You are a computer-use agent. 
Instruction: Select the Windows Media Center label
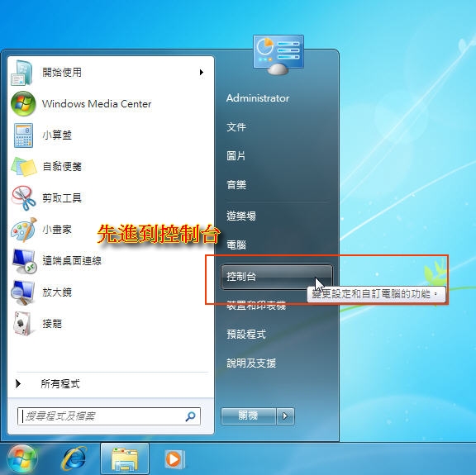pyautogui.click(x=97, y=104)
